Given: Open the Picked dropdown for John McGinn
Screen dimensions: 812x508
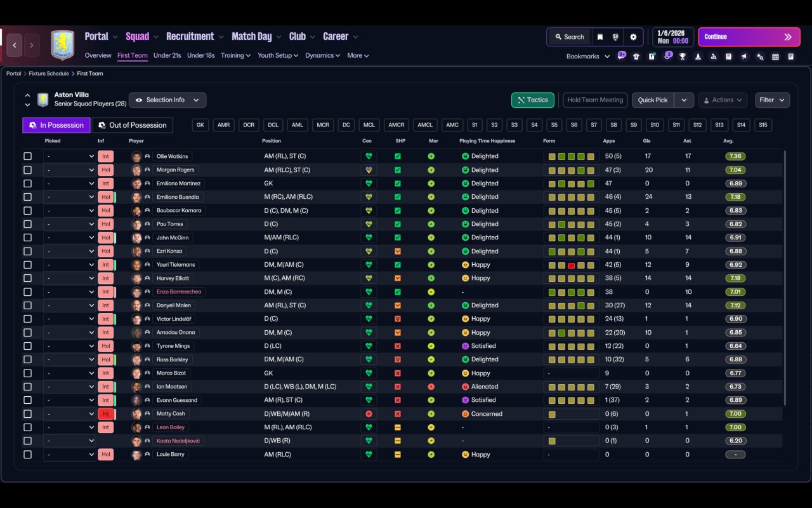Looking at the screenshot, I should [70, 237].
